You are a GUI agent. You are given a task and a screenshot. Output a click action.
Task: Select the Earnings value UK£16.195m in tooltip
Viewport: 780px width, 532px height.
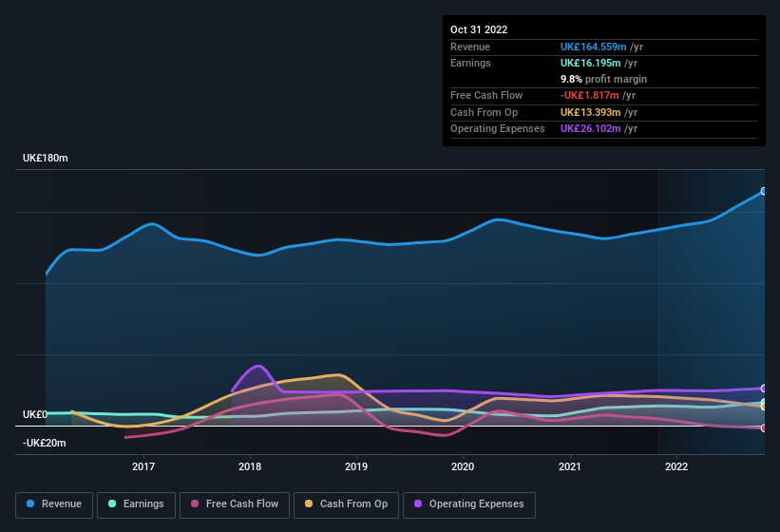[592, 63]
